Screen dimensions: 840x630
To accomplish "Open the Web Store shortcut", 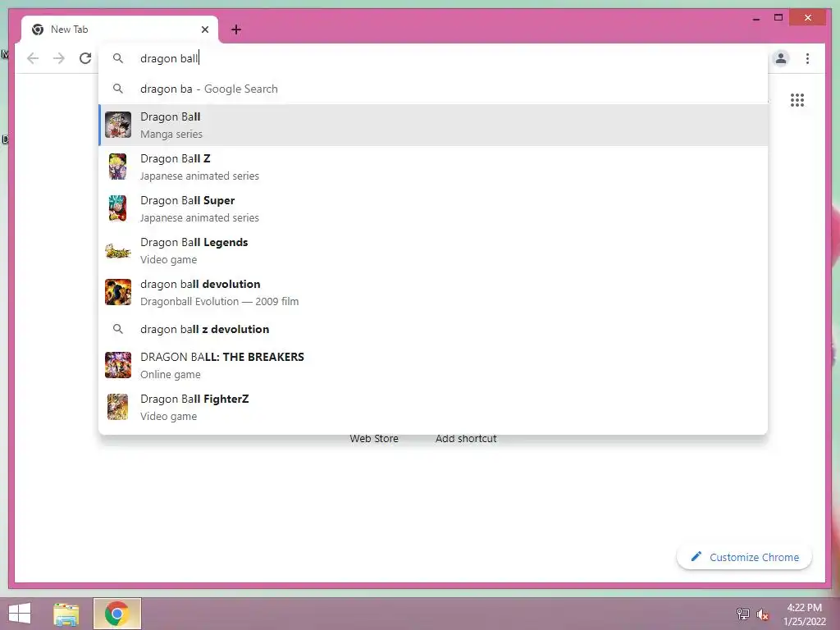I will pyautogui.click(x=374, y=439).
